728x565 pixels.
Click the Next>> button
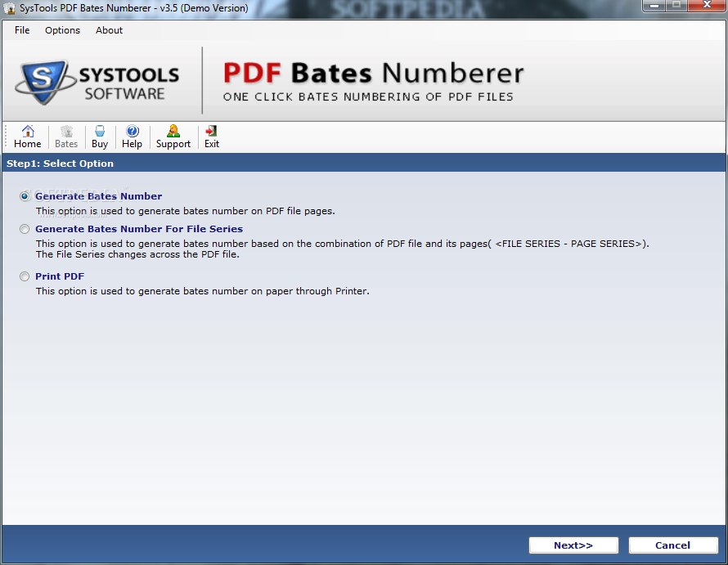pos(573,545)
